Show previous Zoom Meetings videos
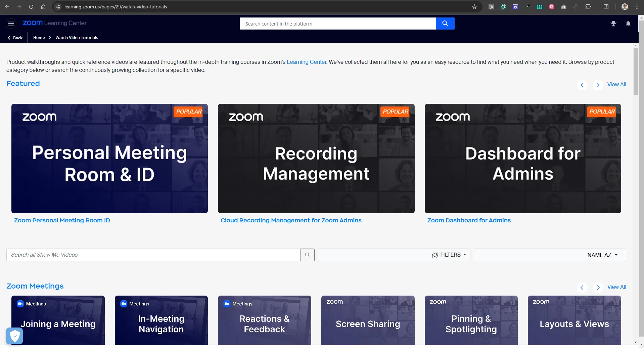Viewport: 644px width, 348px height. (x=582, y=288)
